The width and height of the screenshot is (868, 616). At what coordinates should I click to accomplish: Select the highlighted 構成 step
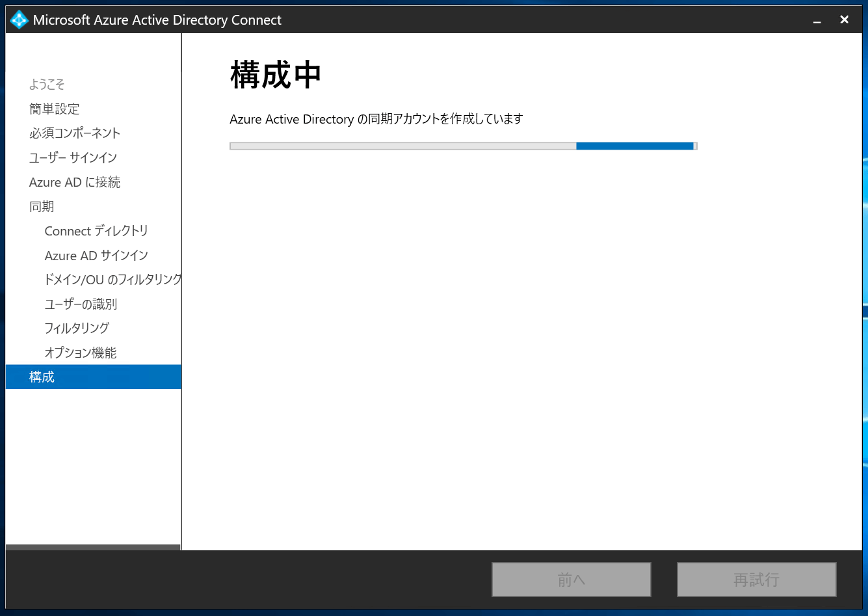click(93, 377)
